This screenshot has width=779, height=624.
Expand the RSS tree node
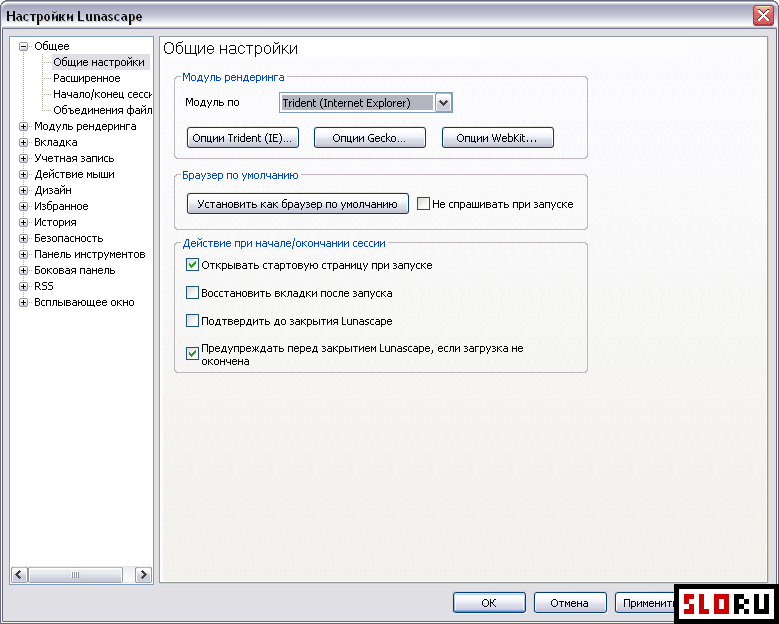(23, 286)
